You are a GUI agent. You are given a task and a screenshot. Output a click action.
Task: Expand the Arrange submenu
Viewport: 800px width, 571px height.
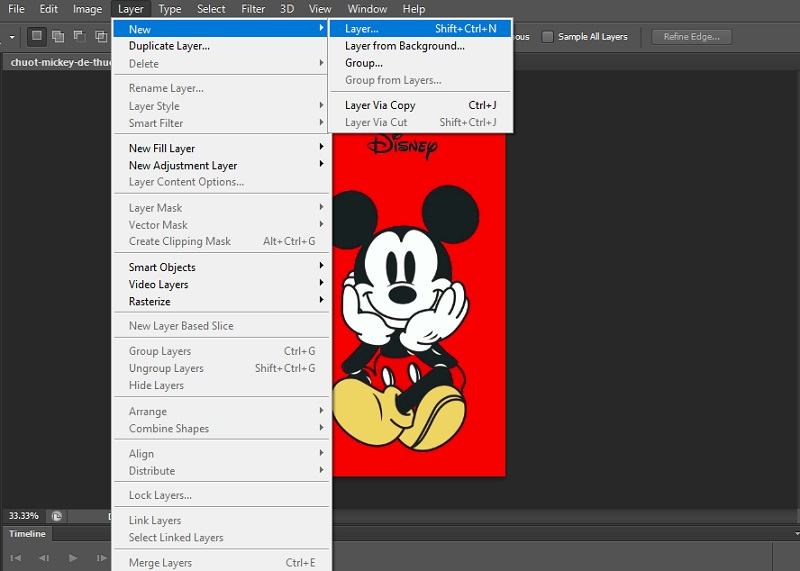click(220, 411)
